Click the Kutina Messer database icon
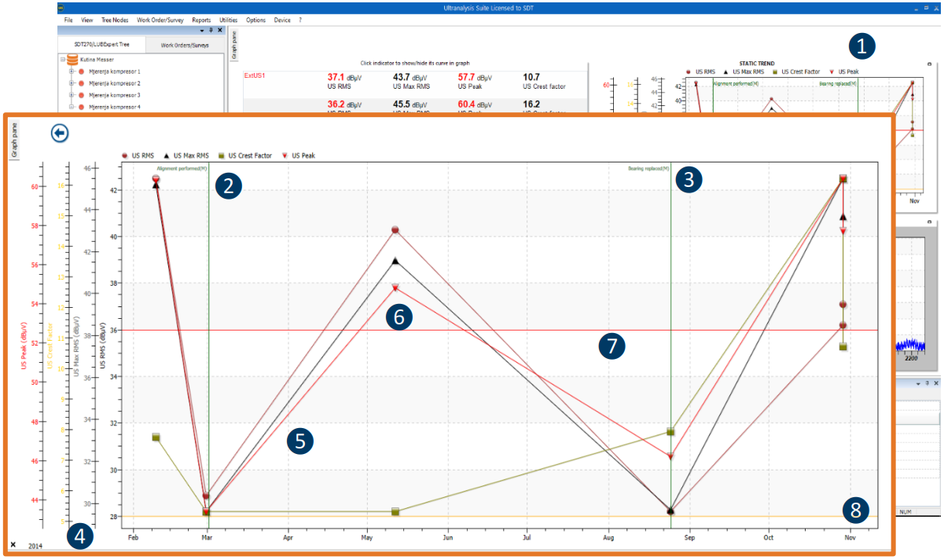Screen dimensions: 944x560 72,60
